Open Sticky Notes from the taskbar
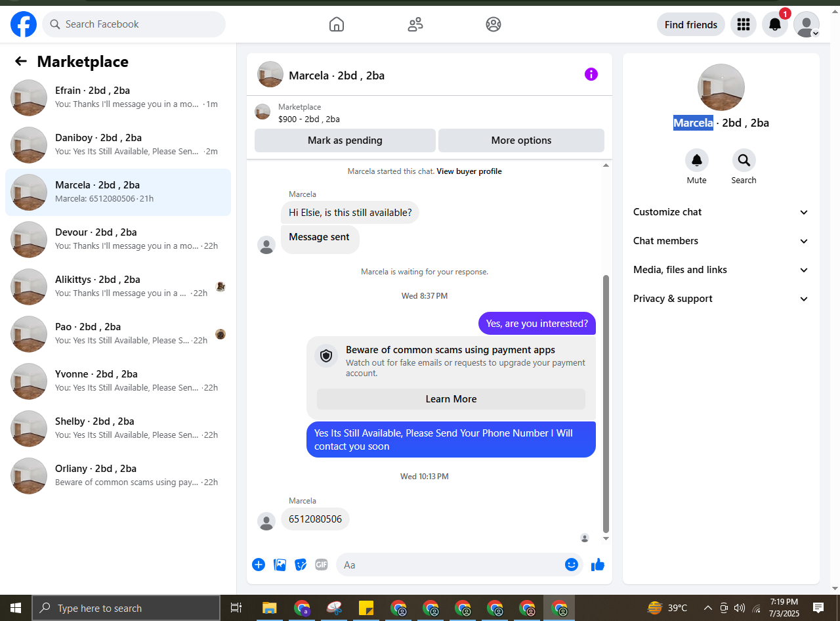This screenshot has width=840, height=621. tap(366, 608)
